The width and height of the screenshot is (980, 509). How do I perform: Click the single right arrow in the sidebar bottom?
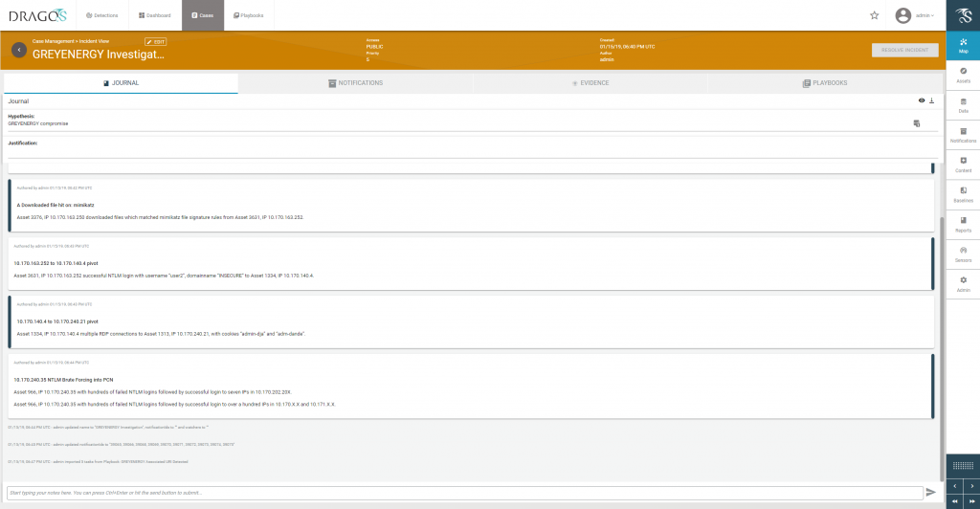tap(972, 486)
